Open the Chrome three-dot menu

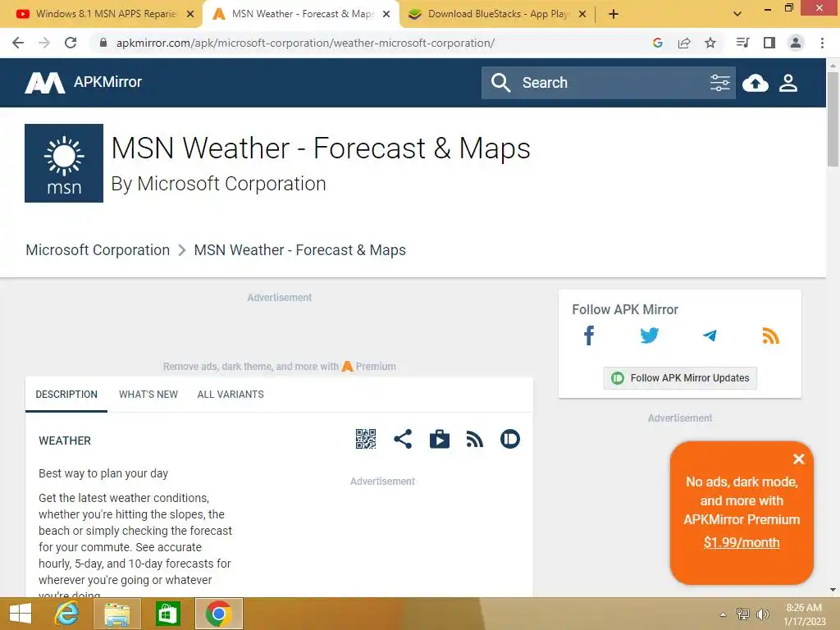coord(822,43)
